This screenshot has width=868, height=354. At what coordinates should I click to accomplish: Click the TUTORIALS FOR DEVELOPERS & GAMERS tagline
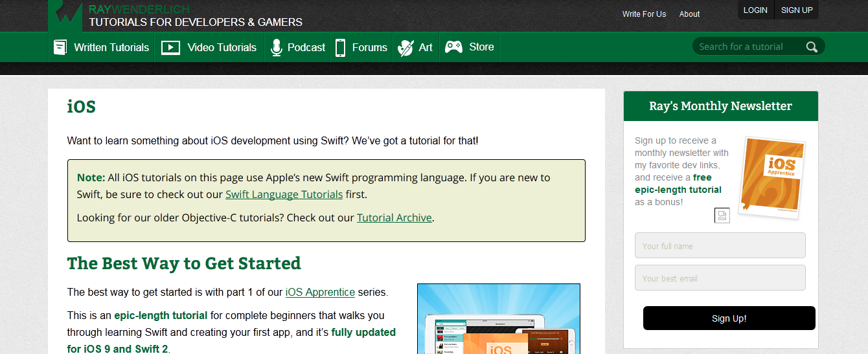[196, 22]
